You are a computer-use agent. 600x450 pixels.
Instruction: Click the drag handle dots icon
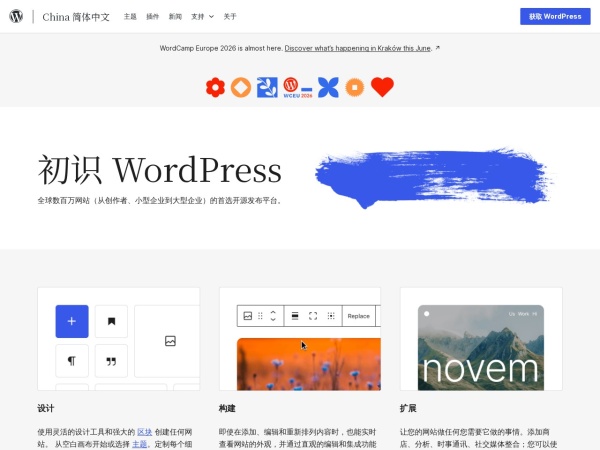coord(260,316)
